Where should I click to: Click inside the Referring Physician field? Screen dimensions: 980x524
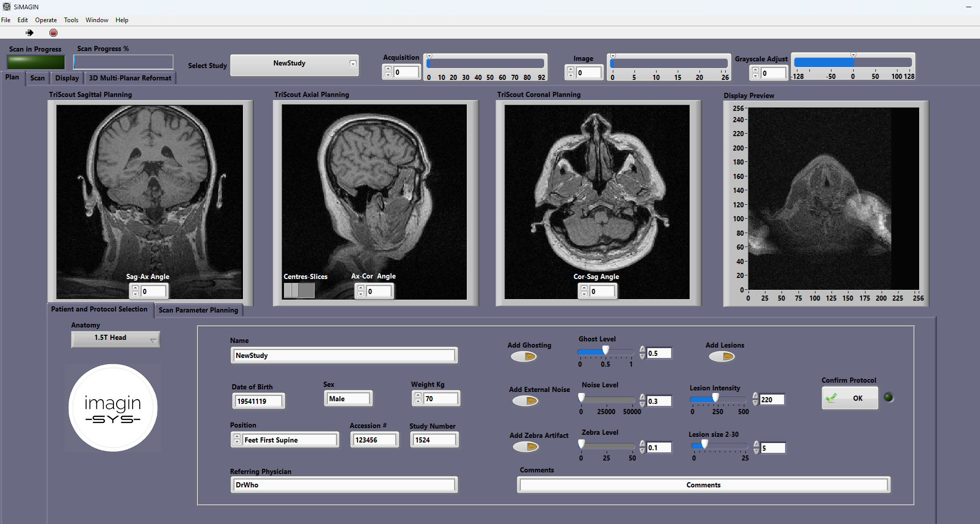coord(344,484)
